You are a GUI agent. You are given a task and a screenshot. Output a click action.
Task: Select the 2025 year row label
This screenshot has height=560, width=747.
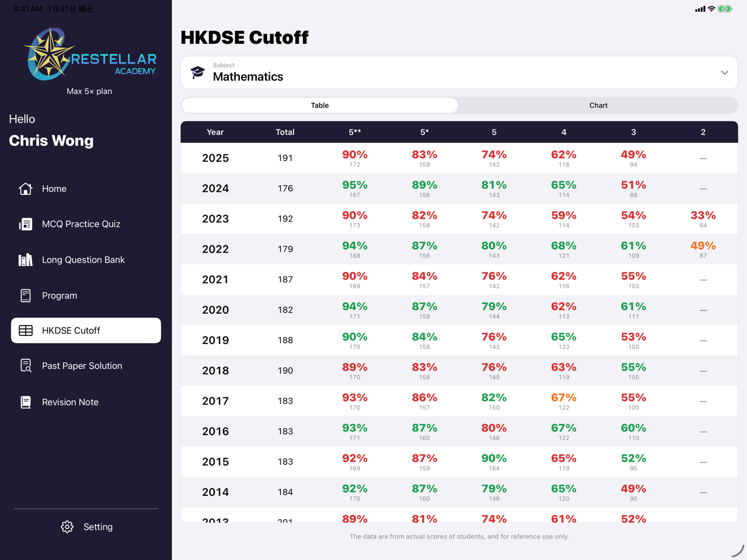[215, 158]
